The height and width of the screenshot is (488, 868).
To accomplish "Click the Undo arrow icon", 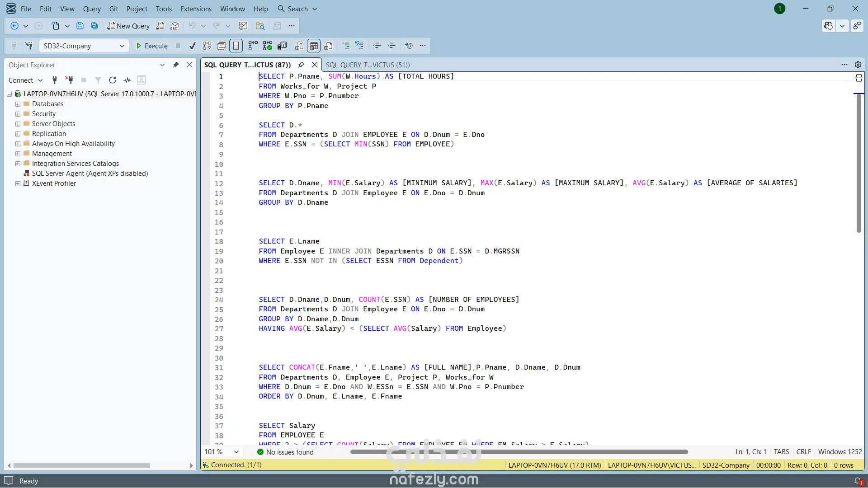I will [192, 26].
